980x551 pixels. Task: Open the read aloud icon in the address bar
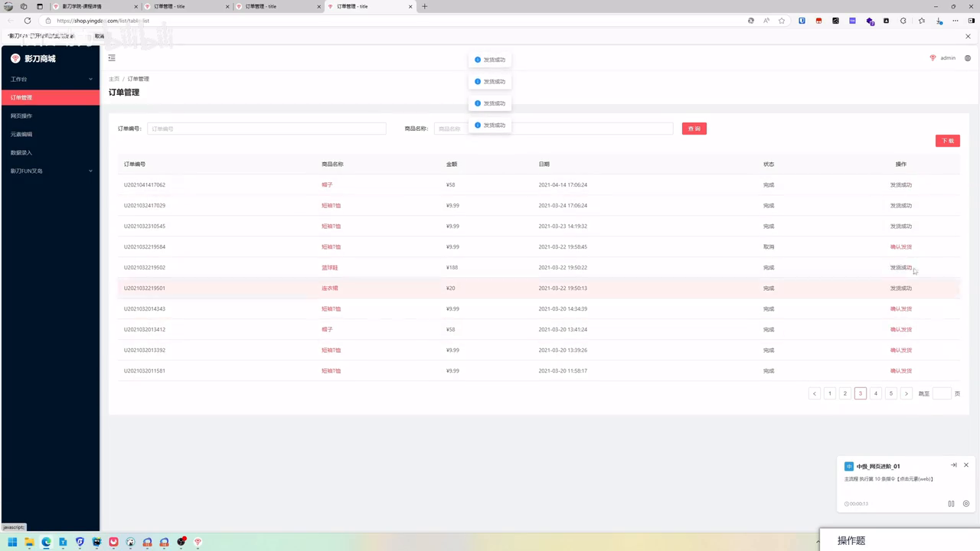(x=766, y=21)
